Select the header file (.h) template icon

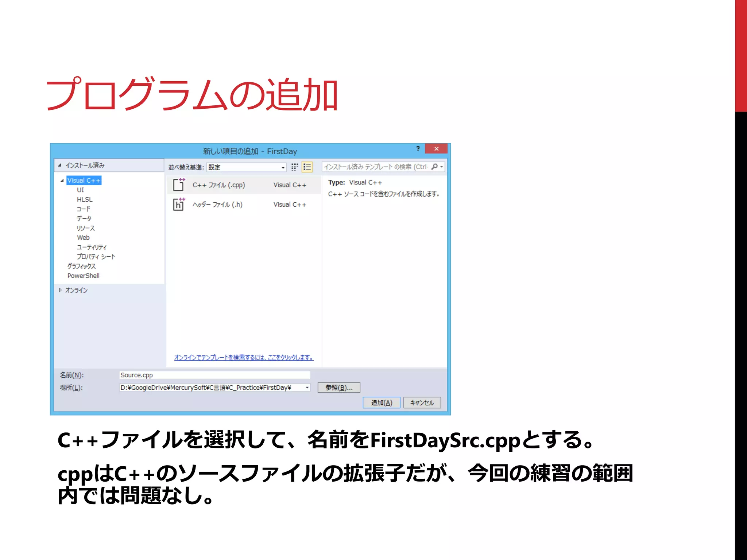(179, 204)
